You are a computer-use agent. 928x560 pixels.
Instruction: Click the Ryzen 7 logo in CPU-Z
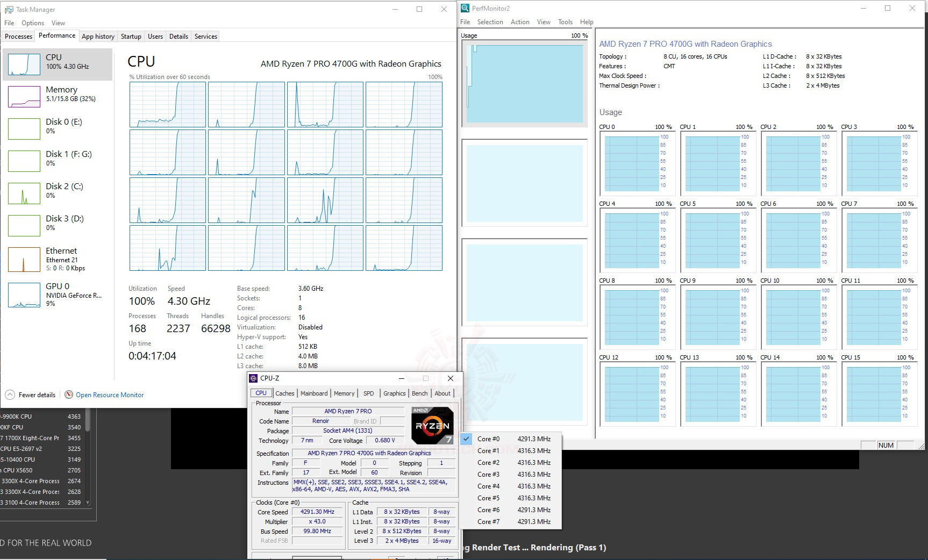[432, 425]
